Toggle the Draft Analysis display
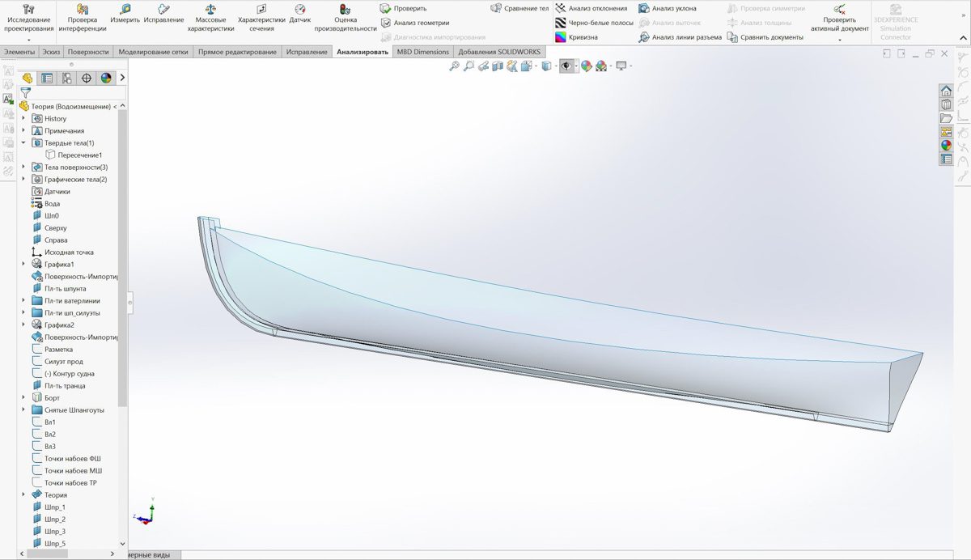Screen dimensions: 971x560 coord(645,8)
